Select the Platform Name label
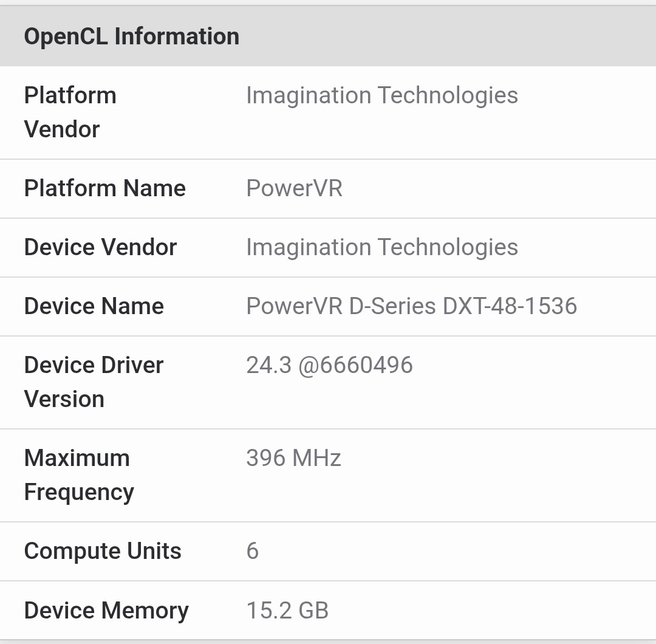 tap(104, 188)
